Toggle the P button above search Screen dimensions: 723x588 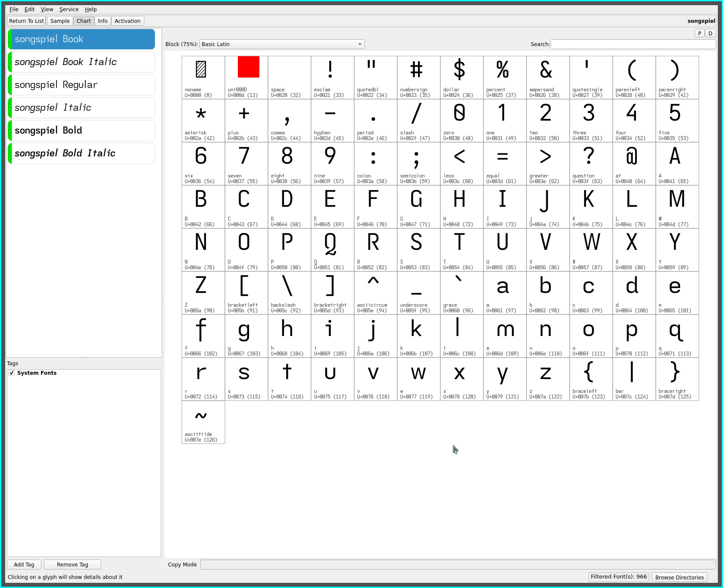pos(699,33)
